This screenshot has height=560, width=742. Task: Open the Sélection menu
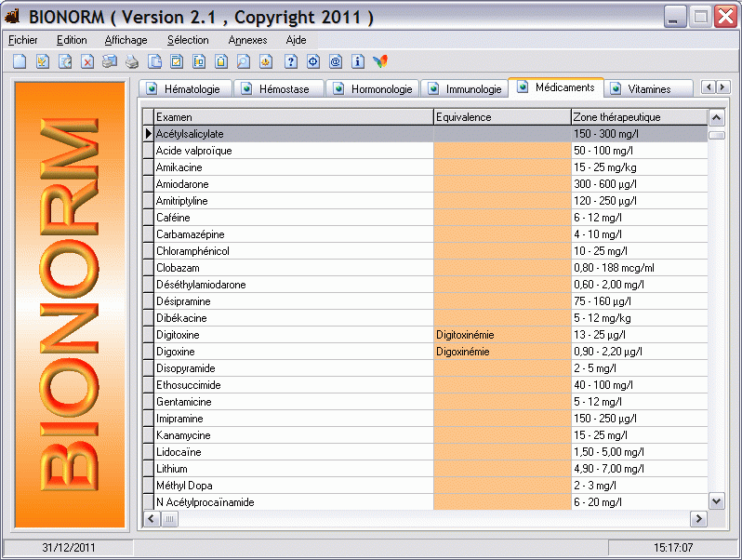(x=188, y=40)
